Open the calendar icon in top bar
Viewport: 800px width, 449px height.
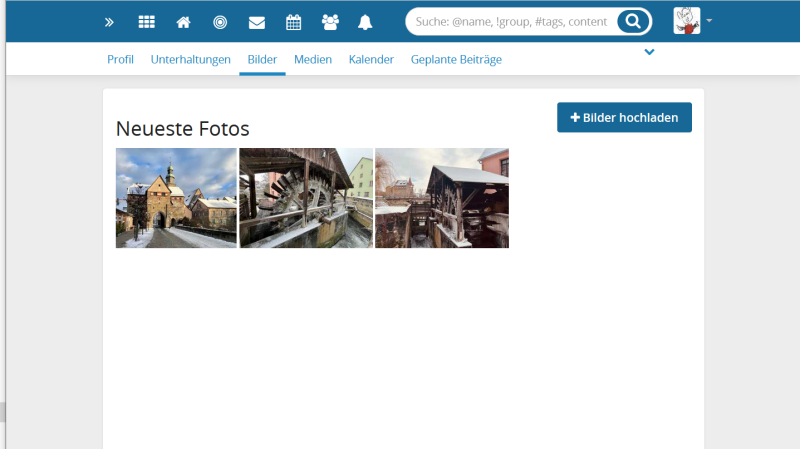point(293,22)
